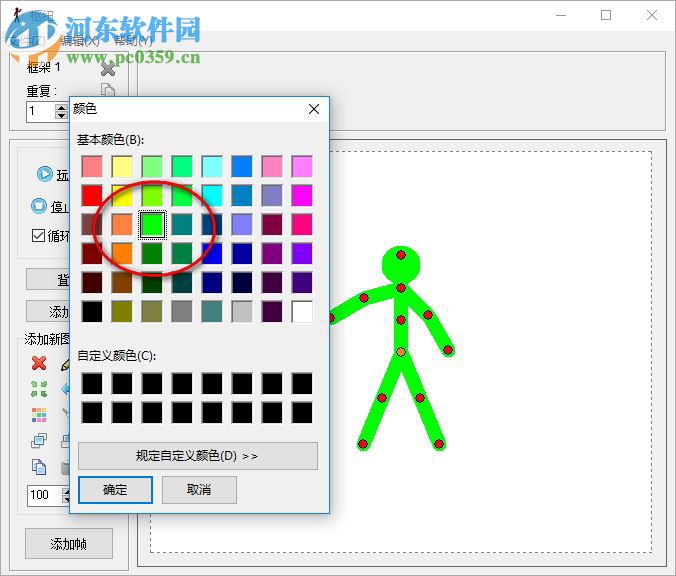Click the red X delete figure icon
The image size is (676, 576).
tap(39, 363)
